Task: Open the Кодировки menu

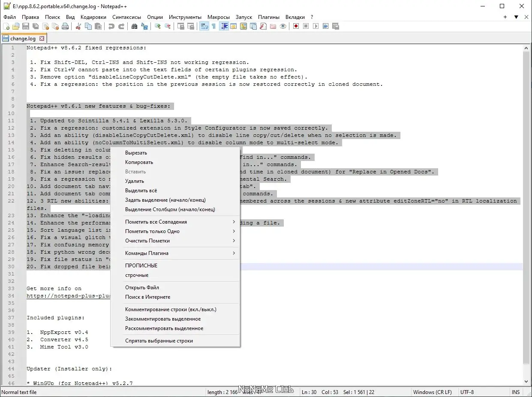Action: click(93, 17)
